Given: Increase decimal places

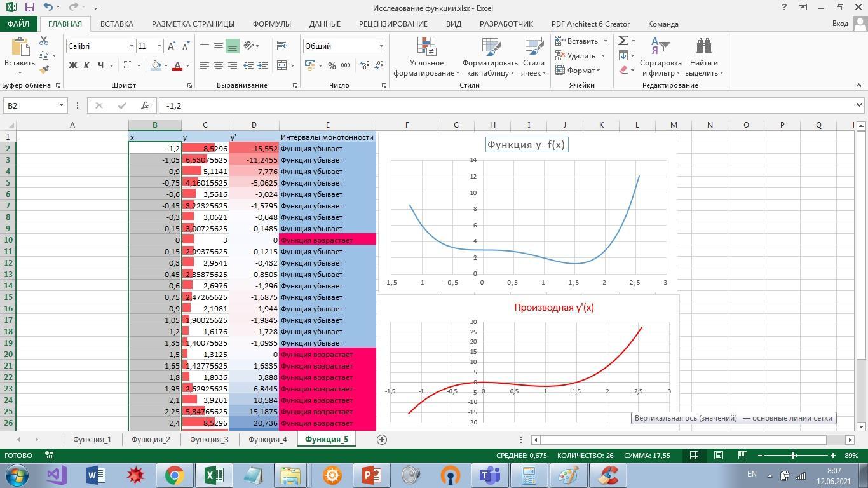Looking at the screenshot, I should (x=365, y=65).
